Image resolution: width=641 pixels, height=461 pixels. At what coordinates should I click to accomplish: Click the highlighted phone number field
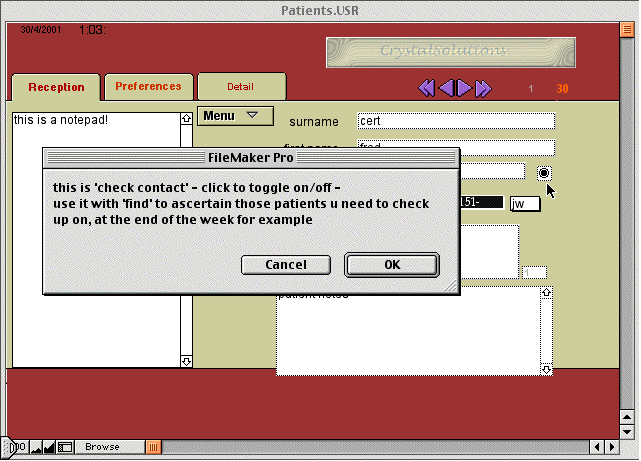[x=482, y=202]
